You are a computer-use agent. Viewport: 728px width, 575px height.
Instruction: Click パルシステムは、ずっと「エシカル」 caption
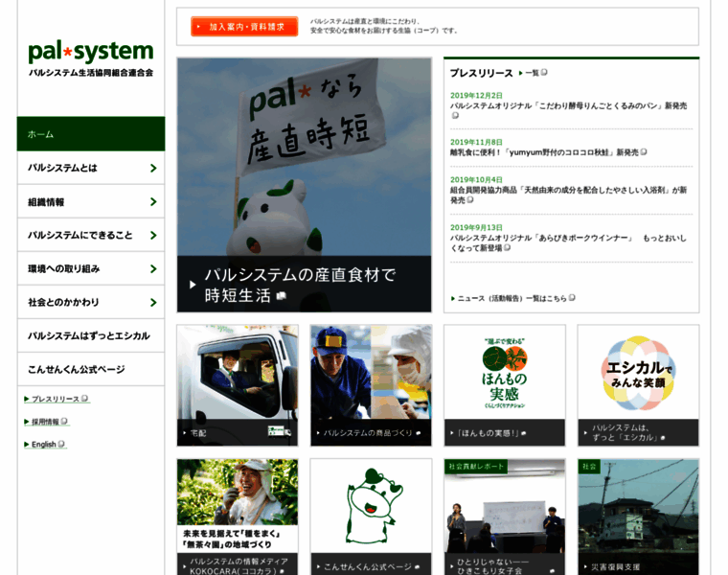pos(638,433)
